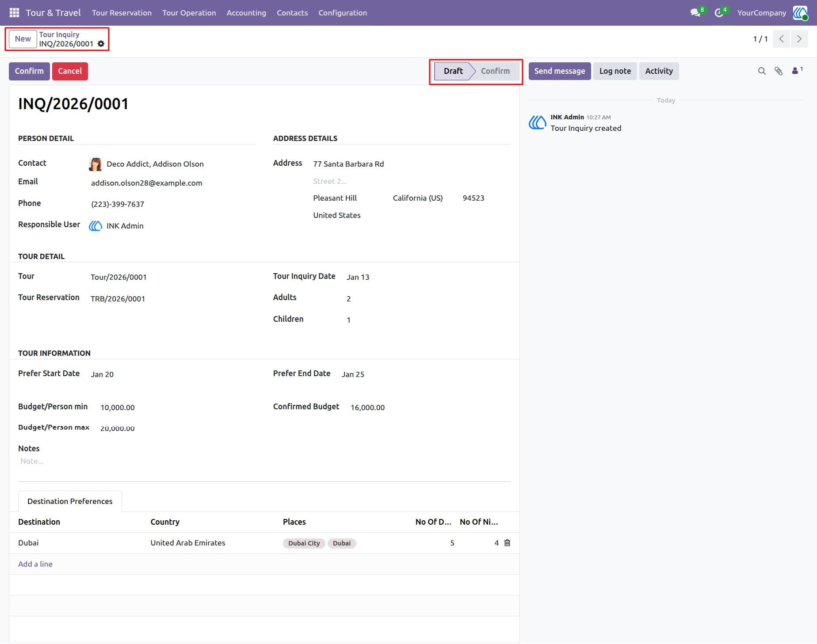Screen dimensions: 817x644
Task: Open the user avatar menu
Action: [800, 13]
